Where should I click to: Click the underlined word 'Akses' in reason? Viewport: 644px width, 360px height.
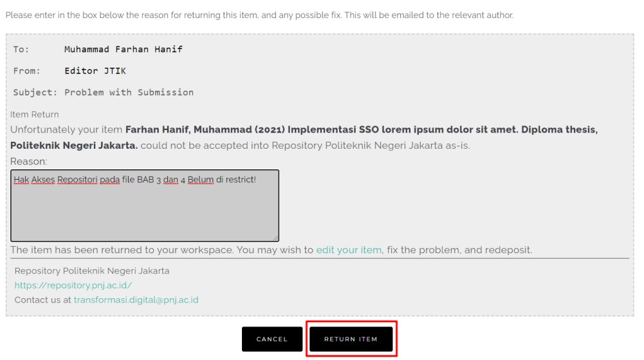(x=42, y=179)
